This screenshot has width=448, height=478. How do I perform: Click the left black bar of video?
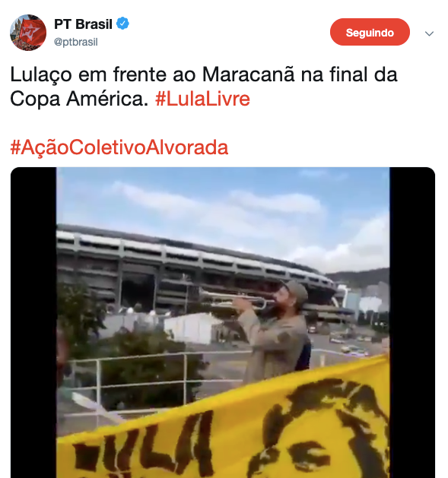[33, 322]
